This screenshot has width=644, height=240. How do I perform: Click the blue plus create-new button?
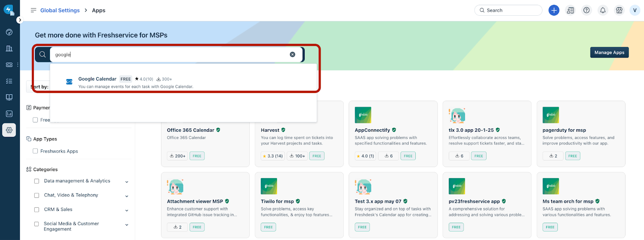[554, 10]
